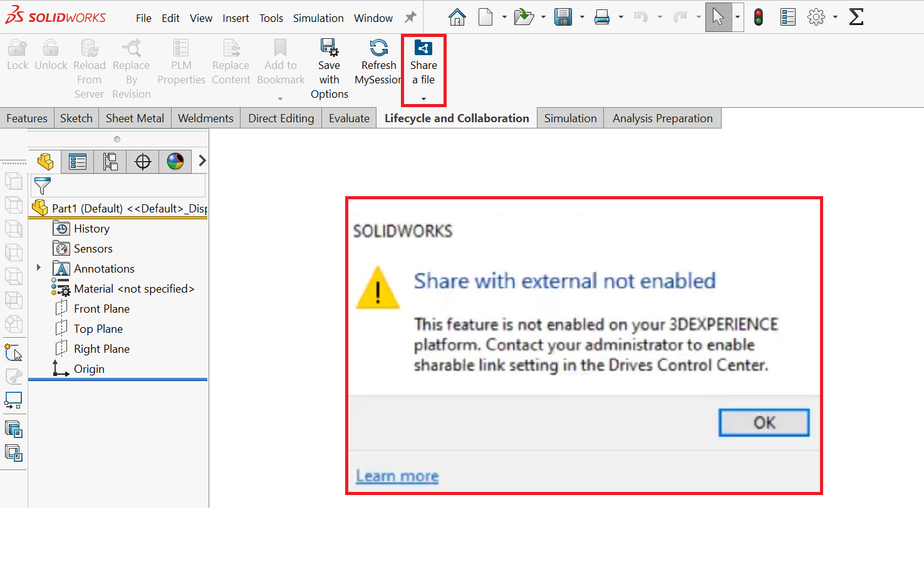Open PLM Properties from the ribbon
This screenshot has width=924, height=564.
coord(181,60)
